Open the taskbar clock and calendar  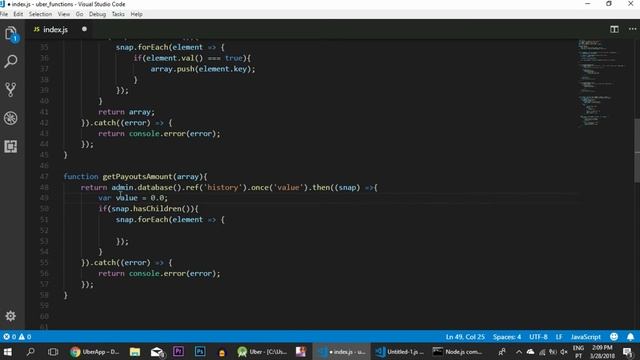point(602,351)
